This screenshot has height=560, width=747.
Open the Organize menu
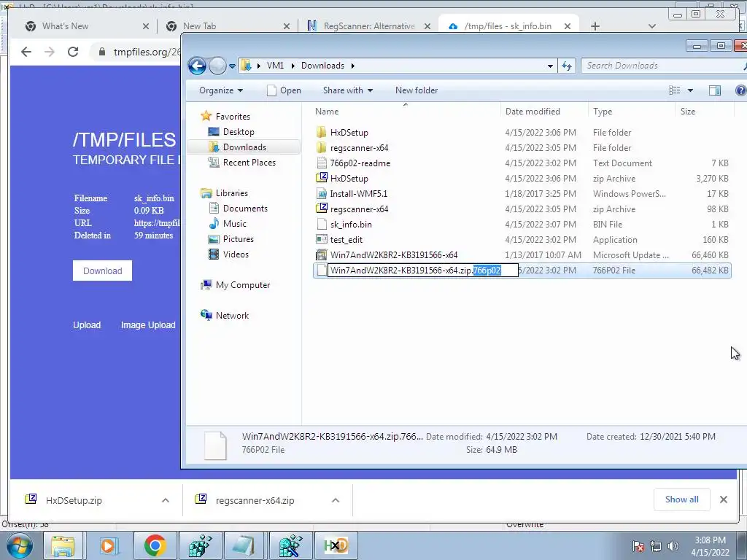[221, 90]
